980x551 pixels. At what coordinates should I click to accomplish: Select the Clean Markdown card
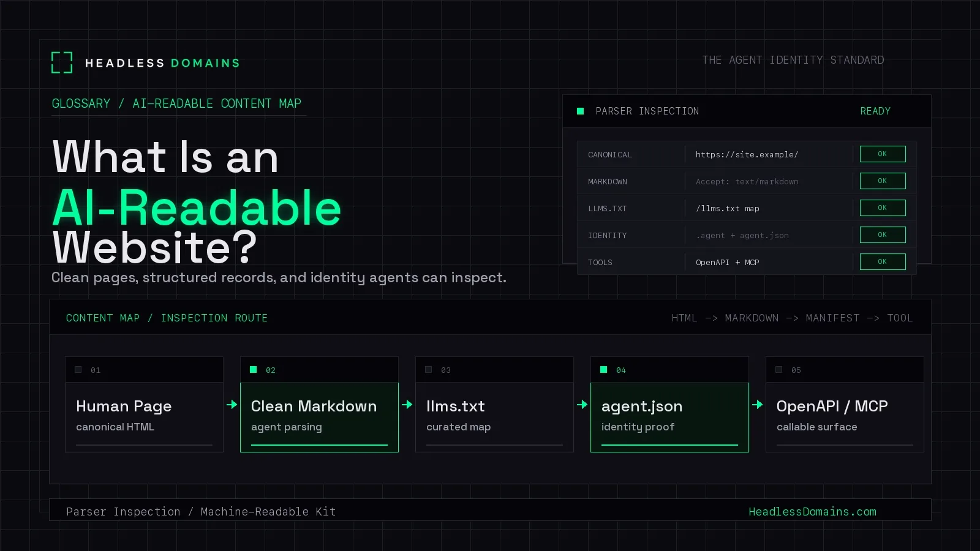[319, 405]
